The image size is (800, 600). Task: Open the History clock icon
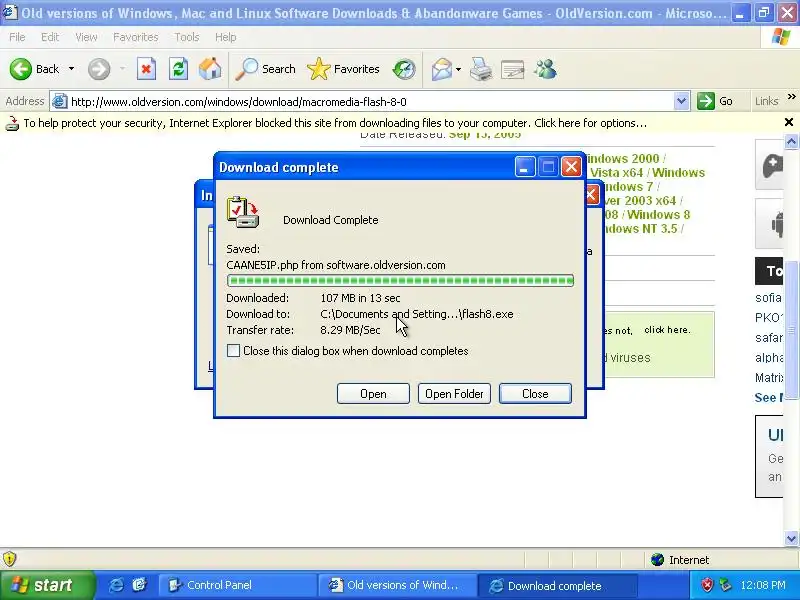[x=404, y=69]
